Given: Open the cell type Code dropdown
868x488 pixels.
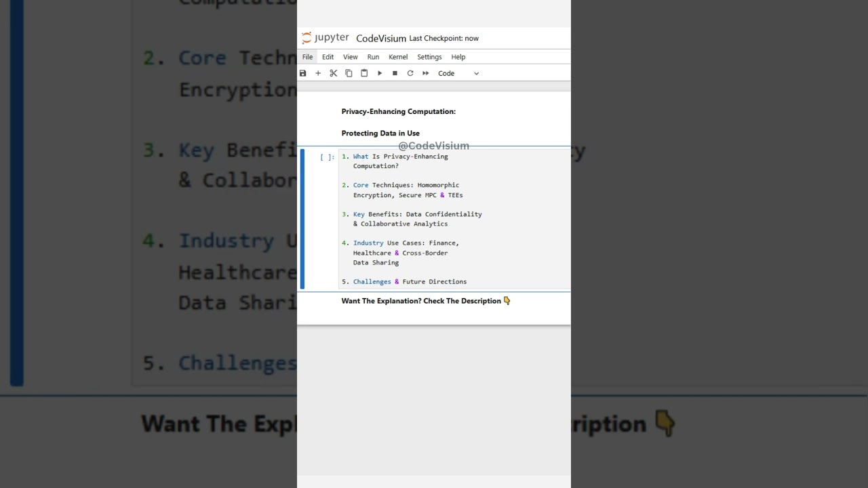Looking at the screenshot, I should pos(458,73).
